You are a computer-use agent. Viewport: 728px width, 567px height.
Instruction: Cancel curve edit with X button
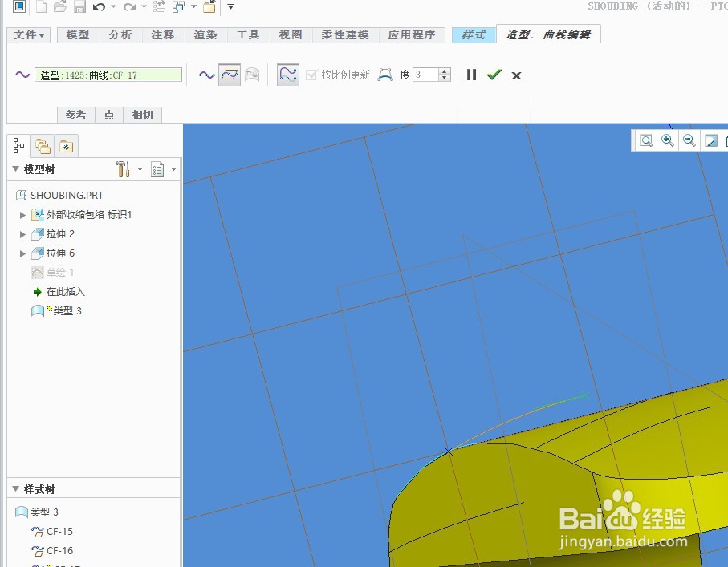point(516,75)
